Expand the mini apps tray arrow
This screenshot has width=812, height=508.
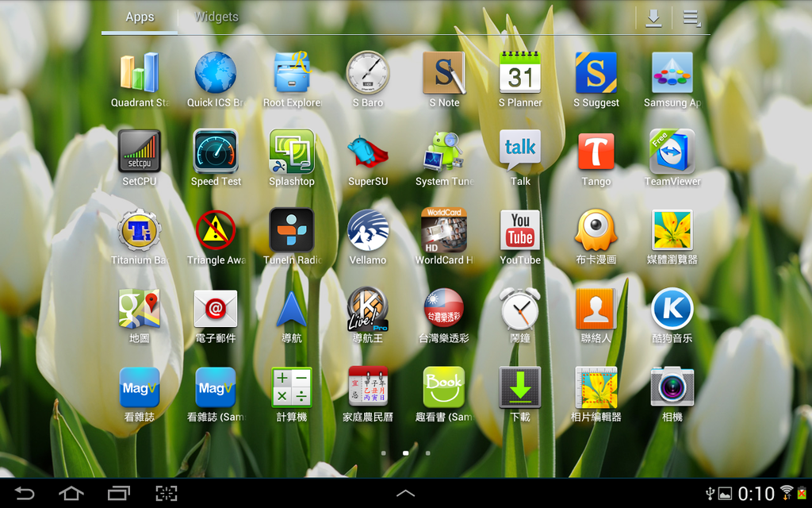pos(405,493)
